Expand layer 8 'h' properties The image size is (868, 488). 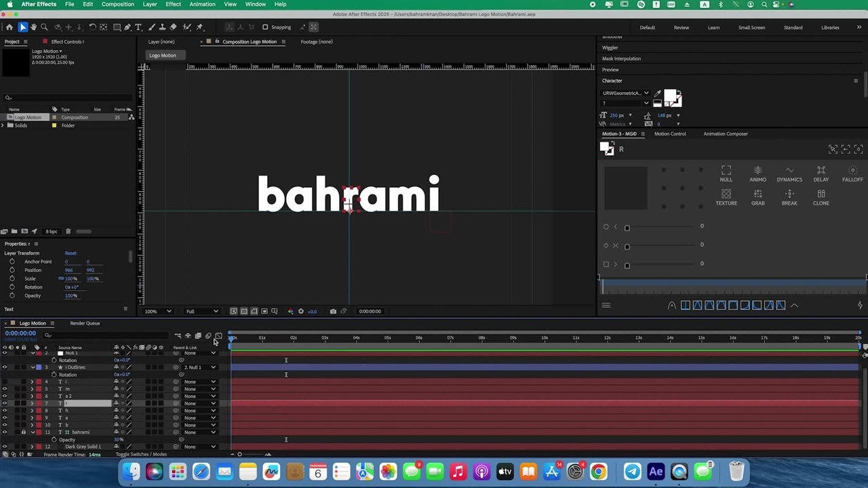(32, 411)
